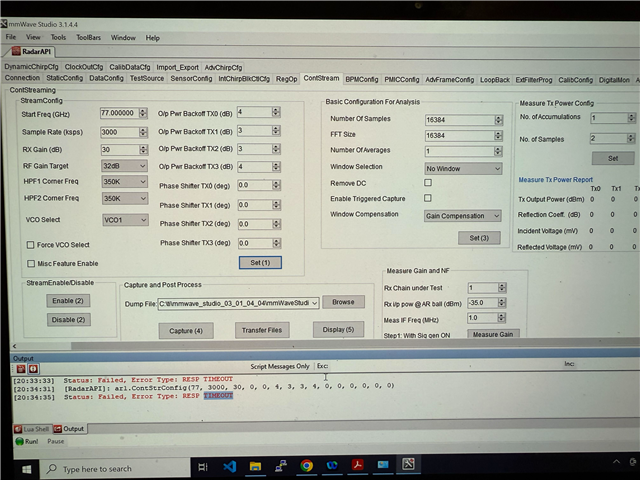Click Rx Chain under Test spinner
640x480 pixels.
pos(502,288)
